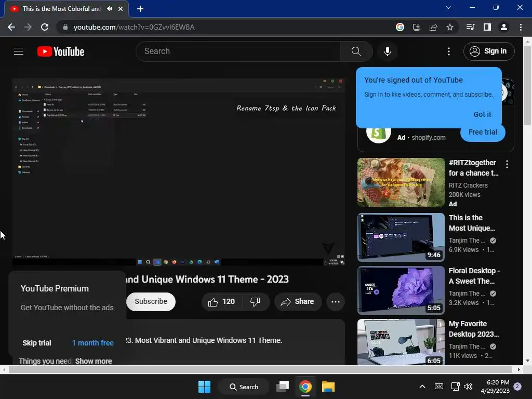Click the Google icon in address bar
The image size is (532, 399).
(x=400, y=27)
